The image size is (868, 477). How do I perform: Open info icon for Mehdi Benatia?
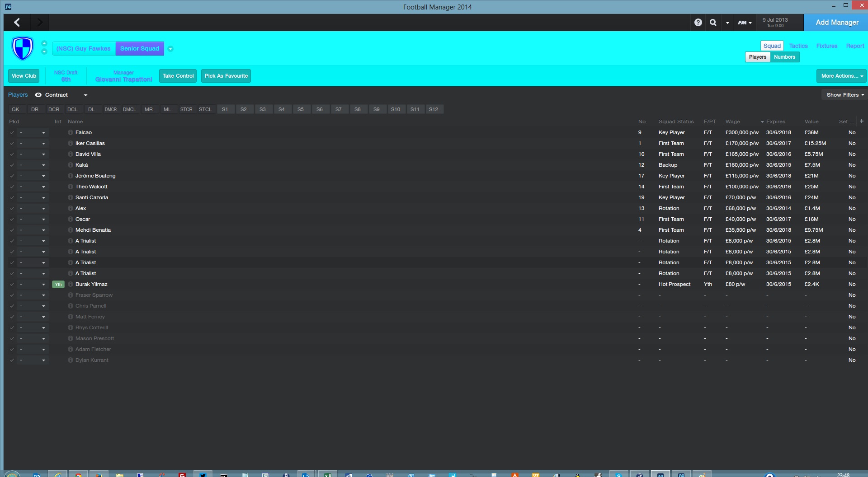(x=71, y=230)
